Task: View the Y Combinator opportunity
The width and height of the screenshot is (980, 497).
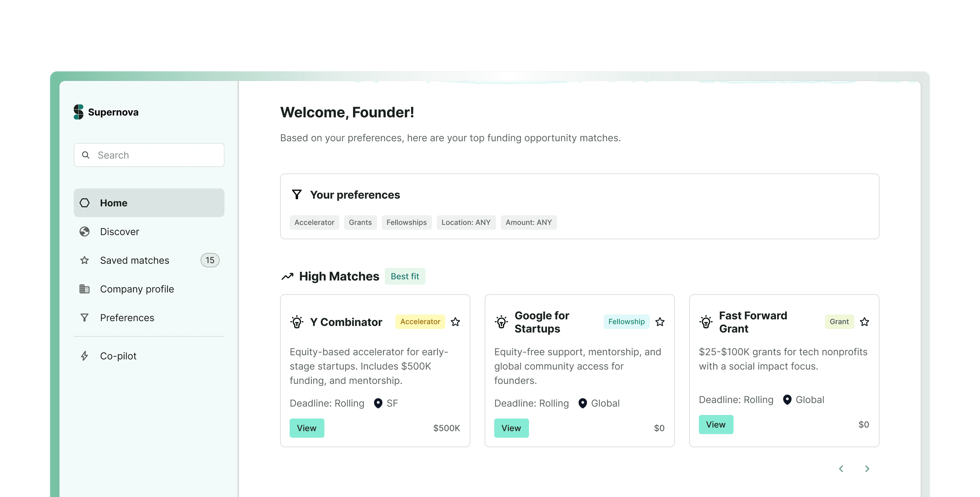Action: pyautogui.click(x=307, y=428)
